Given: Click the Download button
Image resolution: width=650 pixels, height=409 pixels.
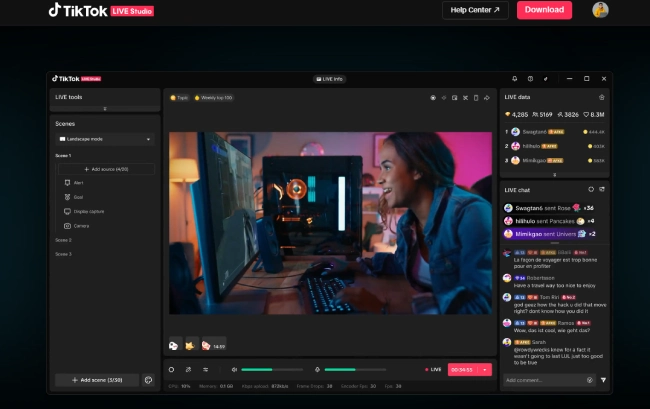Looking at the screenshot, I should (x=544, y=10).
